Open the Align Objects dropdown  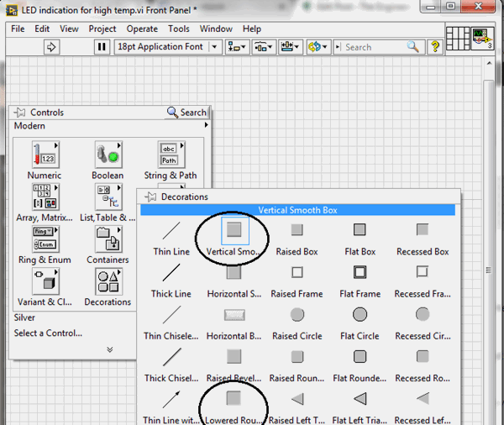click(237, 47)
